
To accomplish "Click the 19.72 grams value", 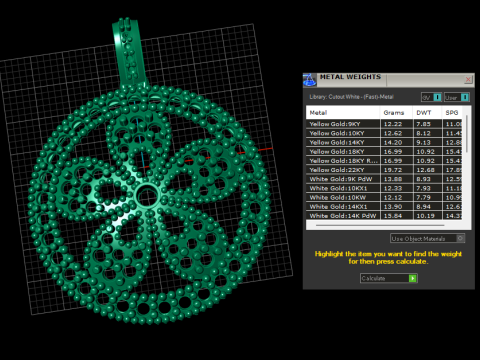I will point(393,170).
